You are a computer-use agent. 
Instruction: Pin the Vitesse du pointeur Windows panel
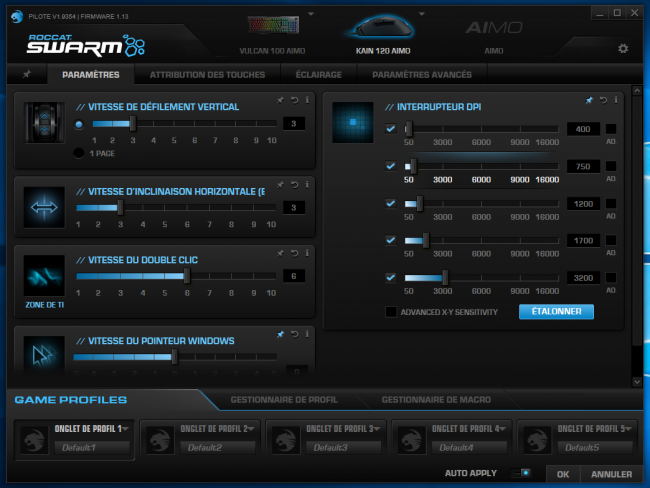[280, 334]
